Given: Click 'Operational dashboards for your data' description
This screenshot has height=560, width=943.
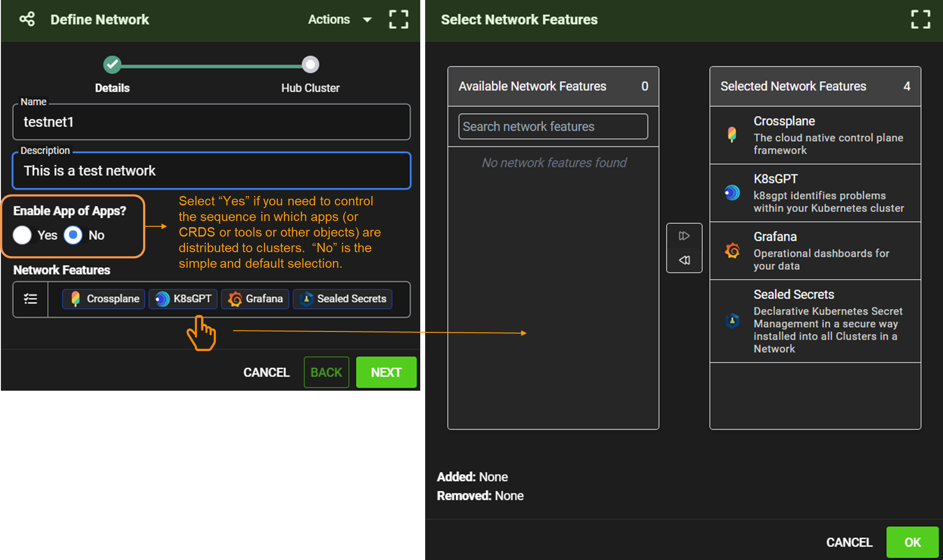Looking at the screenshot, I should pos(821,260).
